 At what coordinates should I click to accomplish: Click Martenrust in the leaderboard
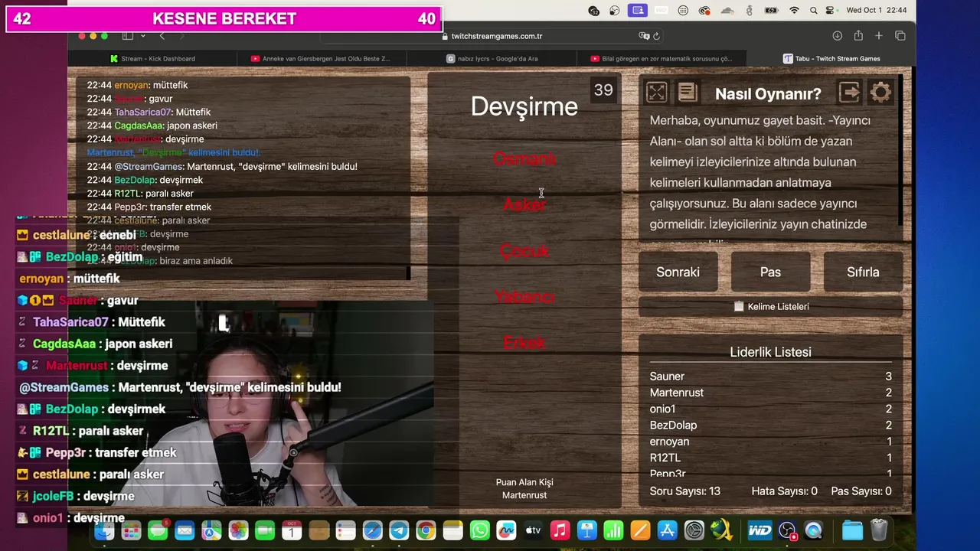point(677,393)
